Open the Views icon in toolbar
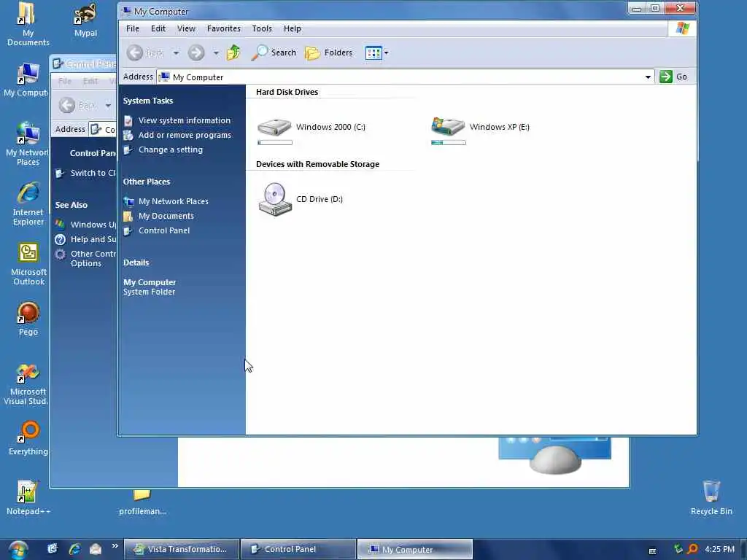 pos(373,52)
